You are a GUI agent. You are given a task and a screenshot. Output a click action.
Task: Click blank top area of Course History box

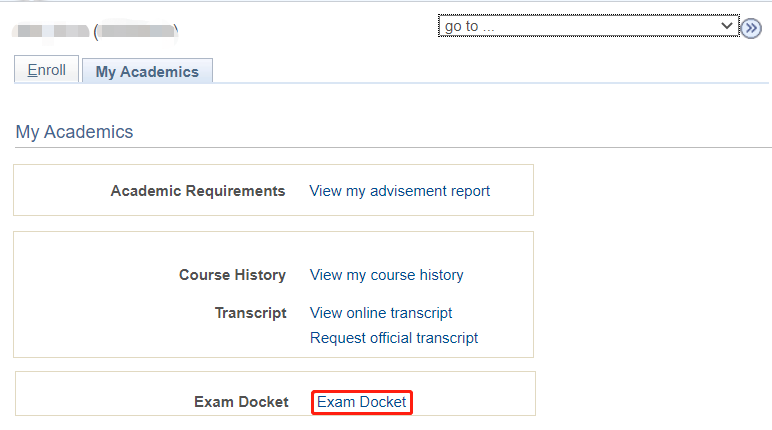[270, 245]
